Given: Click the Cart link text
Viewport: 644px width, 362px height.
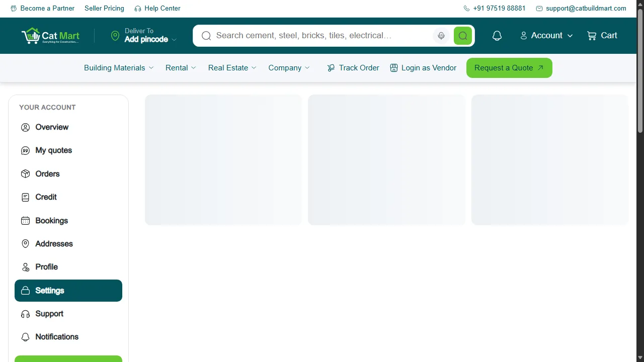Looking at the screenshot, I should coord(609,36).
